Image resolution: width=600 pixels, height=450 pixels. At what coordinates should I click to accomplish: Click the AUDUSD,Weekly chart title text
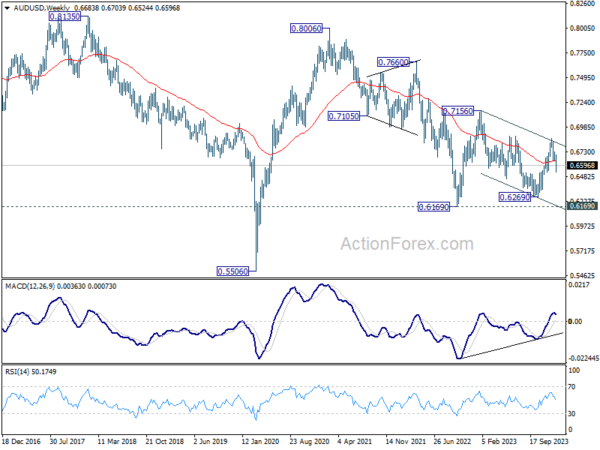coord(42,8)
